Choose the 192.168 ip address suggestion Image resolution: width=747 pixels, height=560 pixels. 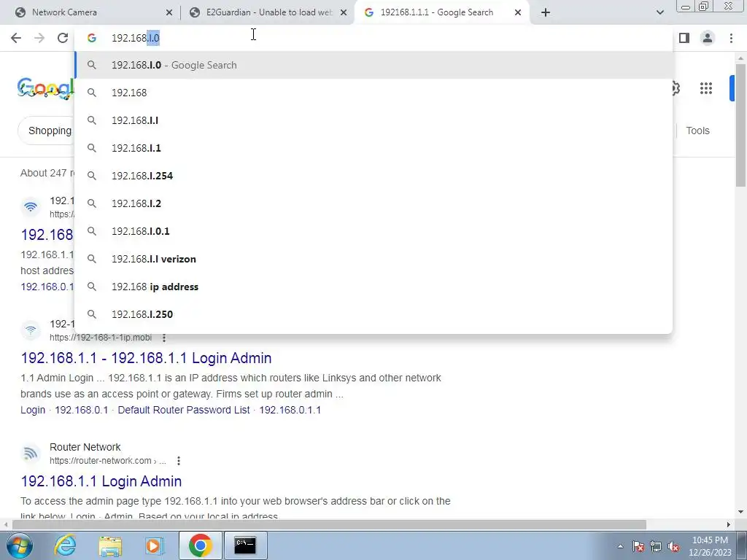tap(373, 287)
